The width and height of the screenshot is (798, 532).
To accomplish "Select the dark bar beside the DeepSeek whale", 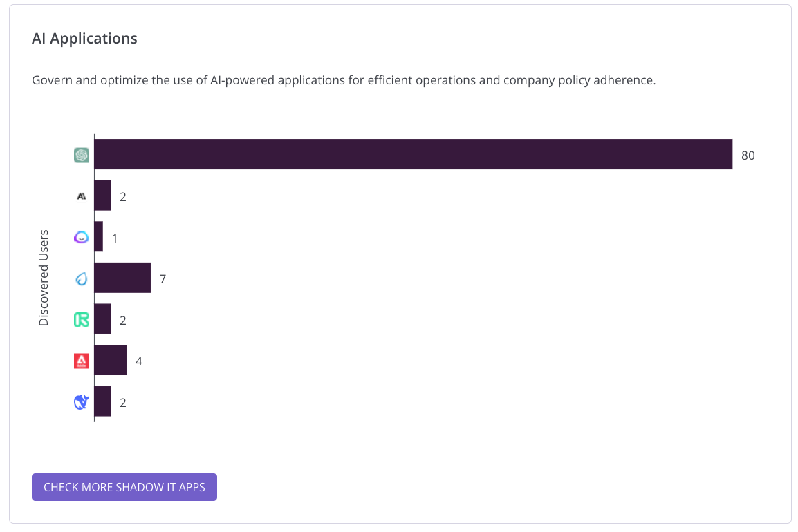I will (102, 401).
